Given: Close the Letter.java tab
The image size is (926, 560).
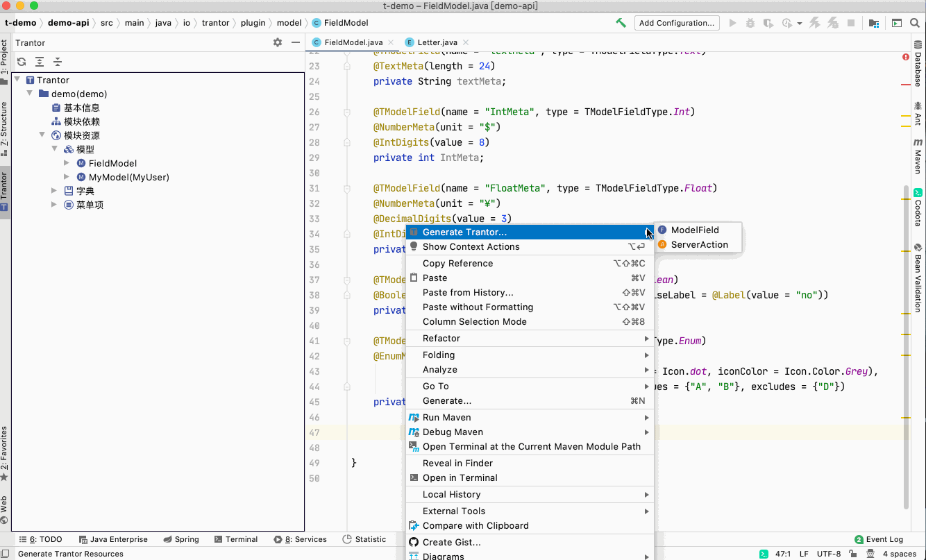Looking at the screenshot, I should pyautogui.click(x=465, y=42).
